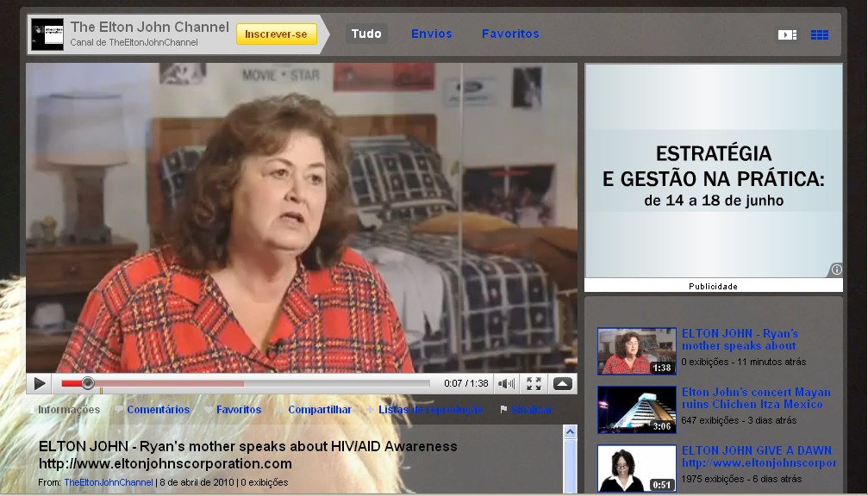Open the 0:51 video thumbnail
868x496 pixels.
(637, 468)
